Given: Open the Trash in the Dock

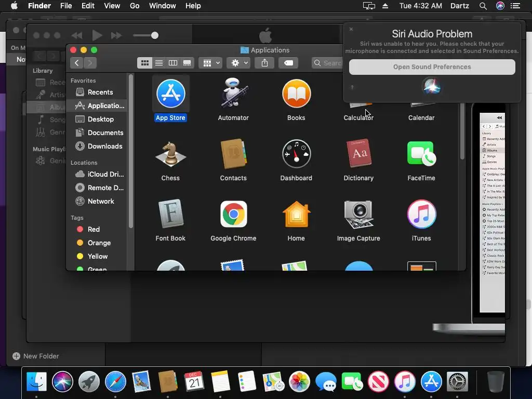Looking at the screenshot, I should [x=496, y=382].
